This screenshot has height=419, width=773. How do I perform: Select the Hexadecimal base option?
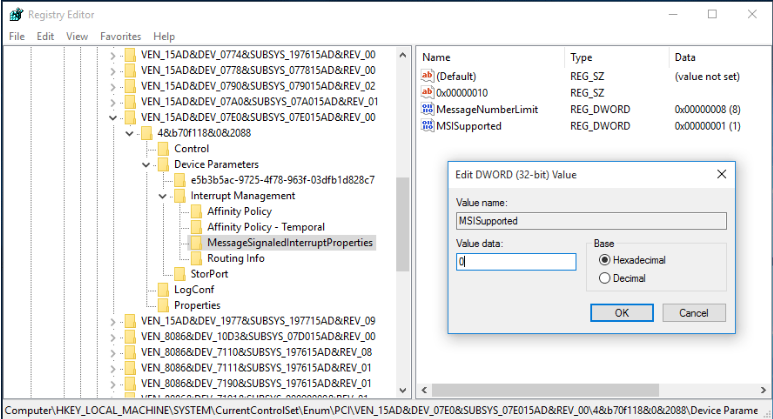click(603, 259)
